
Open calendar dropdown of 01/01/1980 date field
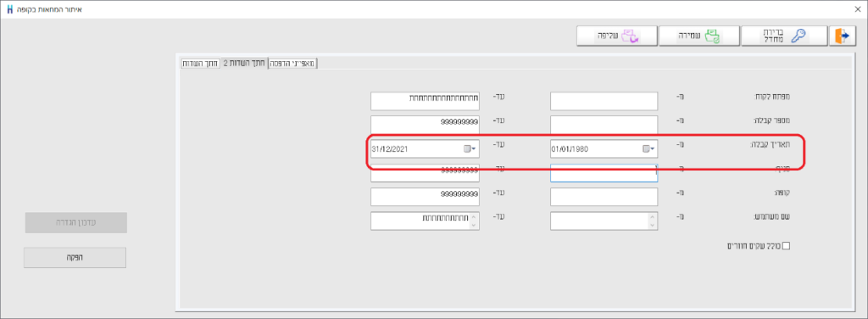click(x=648, y=149)
